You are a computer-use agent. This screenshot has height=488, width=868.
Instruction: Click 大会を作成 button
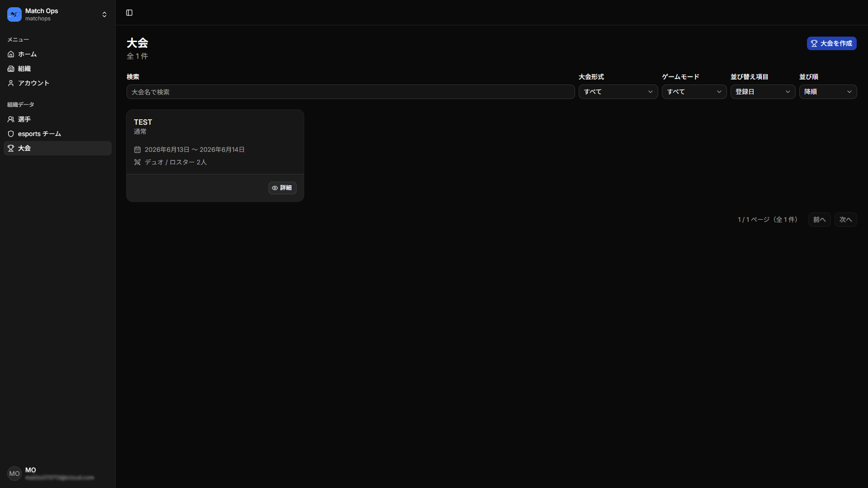pos(831,43)
